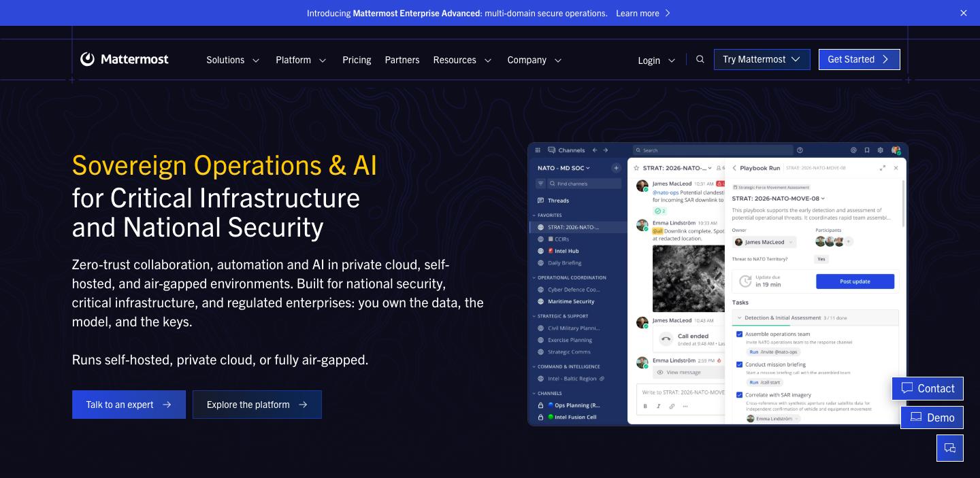980x478 pixels.
Task: Open the James MacLeod owner dropdown
Action: [764, 242]
